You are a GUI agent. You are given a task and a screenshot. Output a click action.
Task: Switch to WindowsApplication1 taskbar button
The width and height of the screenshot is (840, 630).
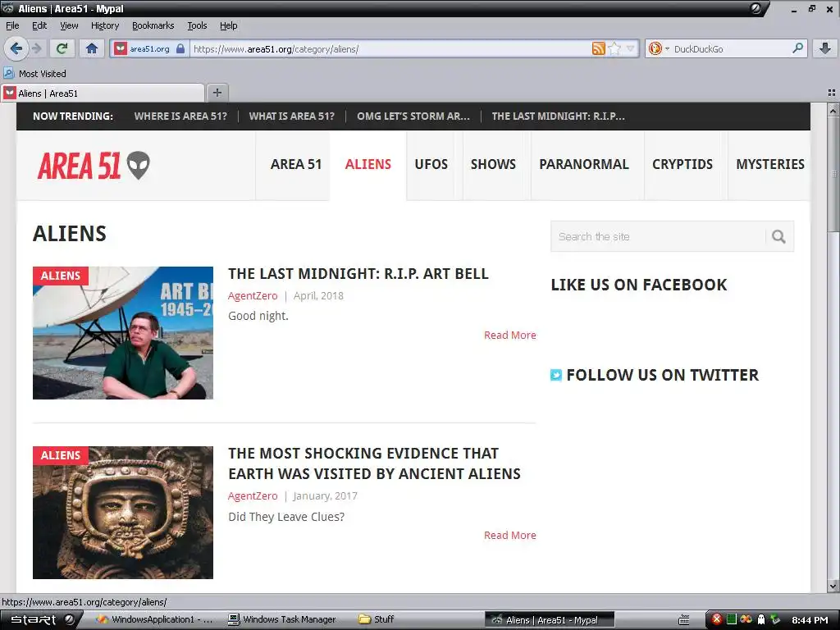pyautogui.click(x=154, y=620)
